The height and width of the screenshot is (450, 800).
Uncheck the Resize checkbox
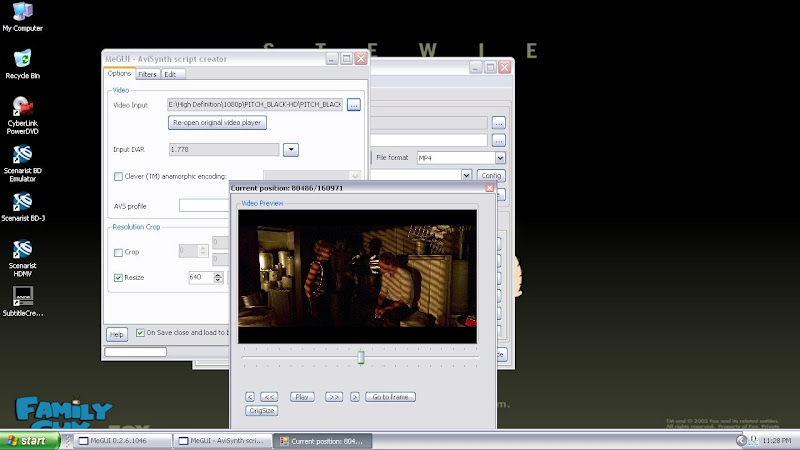[118, 278]
